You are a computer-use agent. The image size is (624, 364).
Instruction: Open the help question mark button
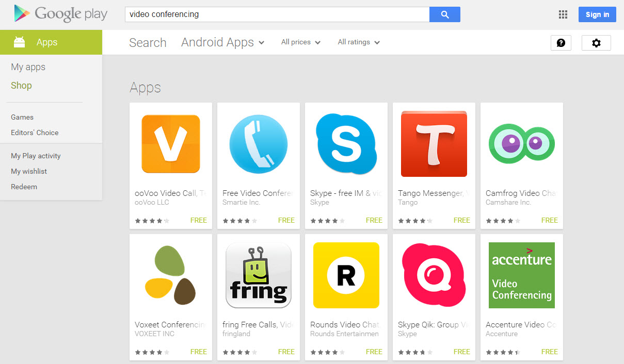(x=561, y=43)
